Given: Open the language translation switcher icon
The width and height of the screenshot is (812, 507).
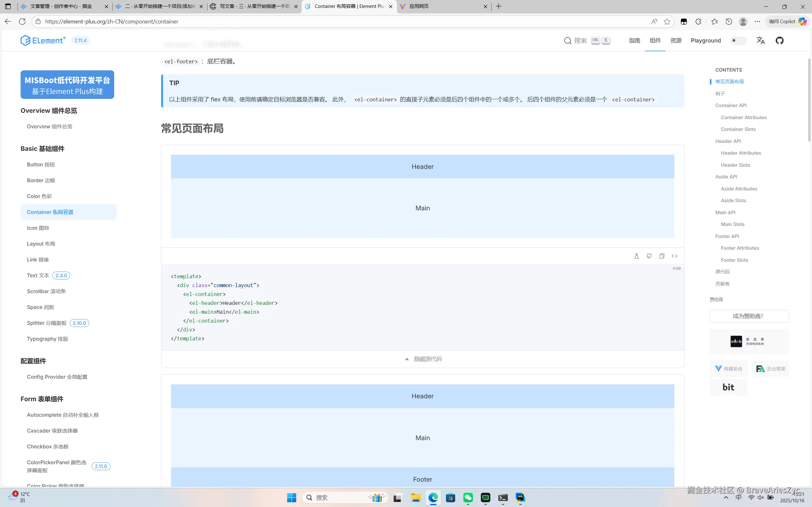Looking at the screenshot, I should pyautogui.click(x=760, y=41).
